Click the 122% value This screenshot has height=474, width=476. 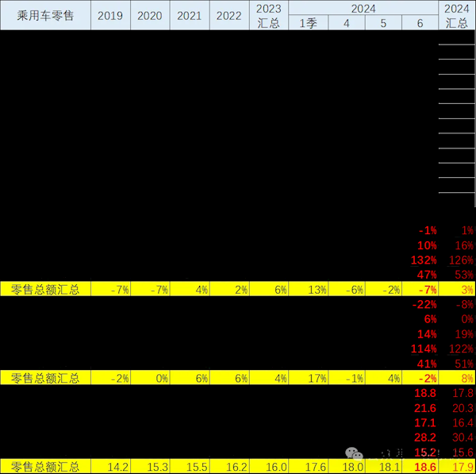461,349
